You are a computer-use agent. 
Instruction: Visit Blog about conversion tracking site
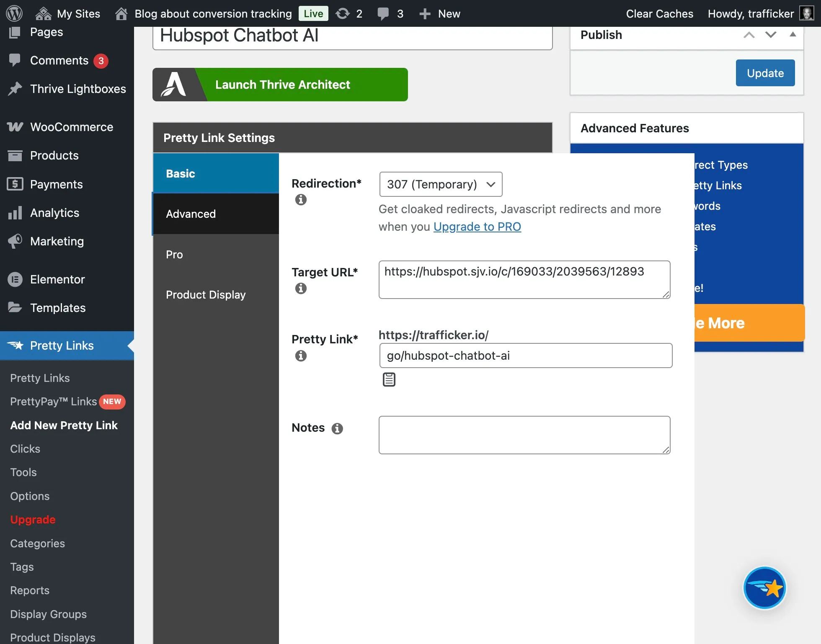pyautogui.click(x=204, y=13)
